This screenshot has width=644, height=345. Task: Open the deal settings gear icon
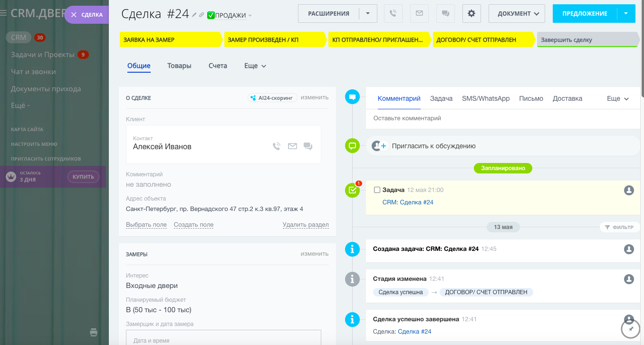pos(471,13)
